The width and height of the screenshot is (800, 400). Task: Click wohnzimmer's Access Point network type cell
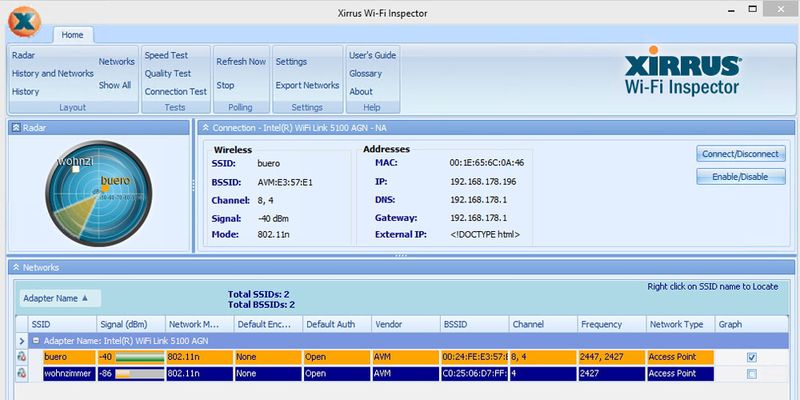click(680, 373)
